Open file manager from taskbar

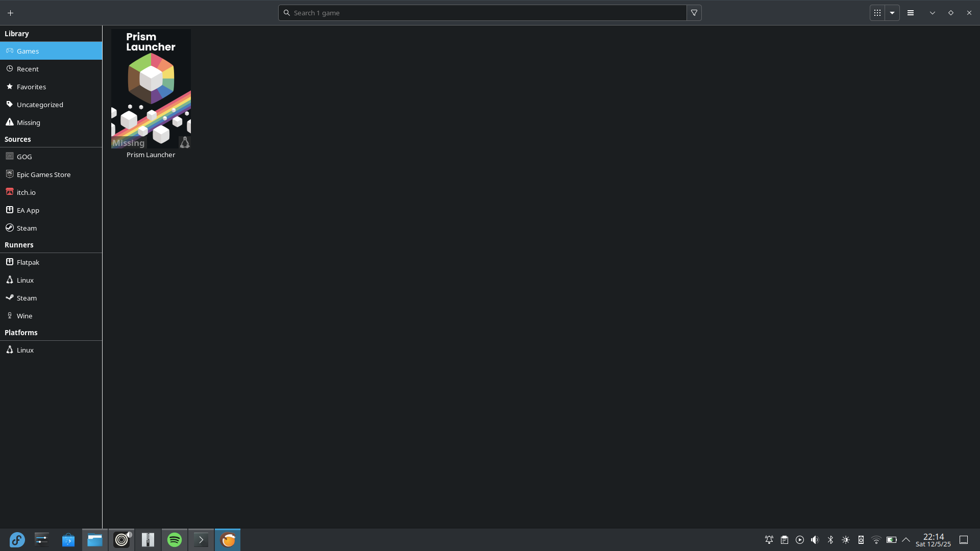click(95, 540)
